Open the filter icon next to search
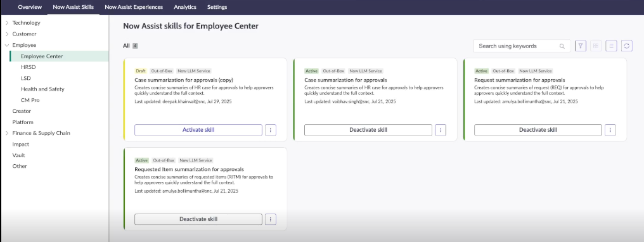This screenshot has height=242, width=644. (x=581, y=46)
